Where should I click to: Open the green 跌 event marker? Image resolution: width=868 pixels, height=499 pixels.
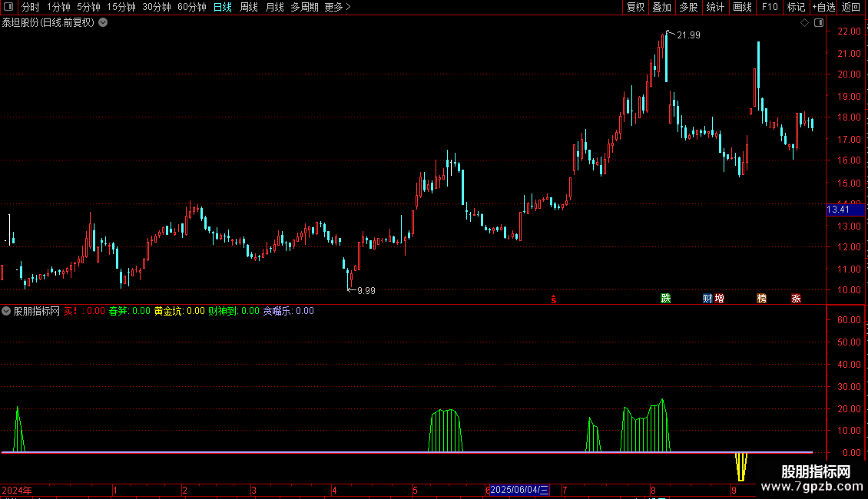click(666, 299)
